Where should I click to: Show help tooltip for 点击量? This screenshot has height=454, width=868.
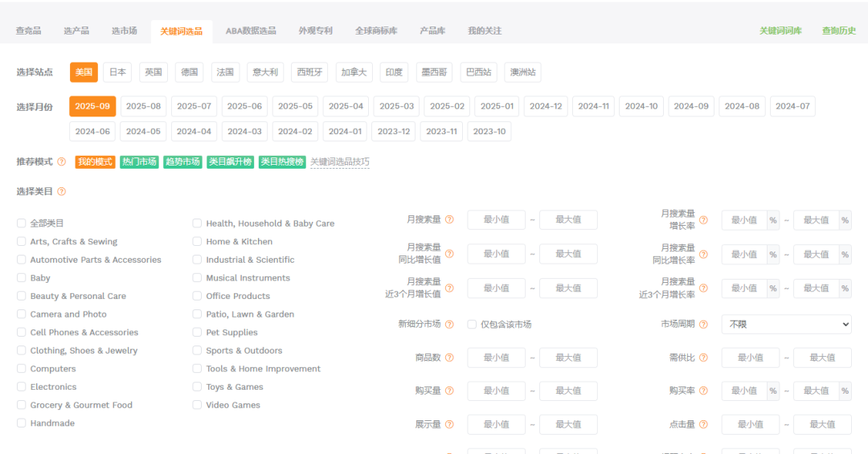(x=703, y=424)
